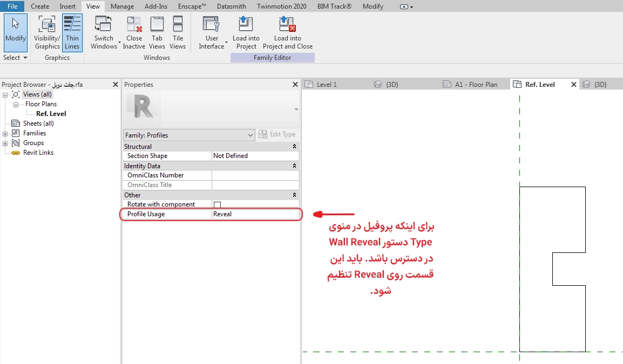Screen dimensions: 623x364
Task: Open User Interface dropdown arrow
Action: pos(227,42)
